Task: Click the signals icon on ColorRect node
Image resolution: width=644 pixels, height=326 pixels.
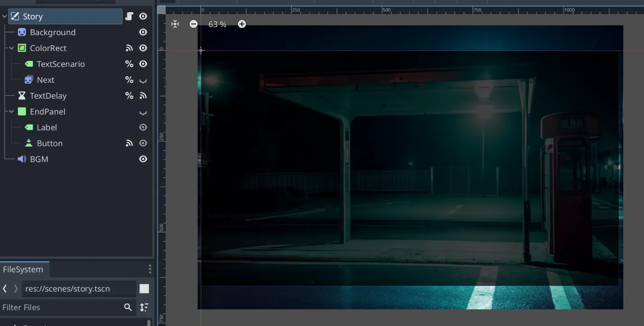Action: [x=129, y=48]
